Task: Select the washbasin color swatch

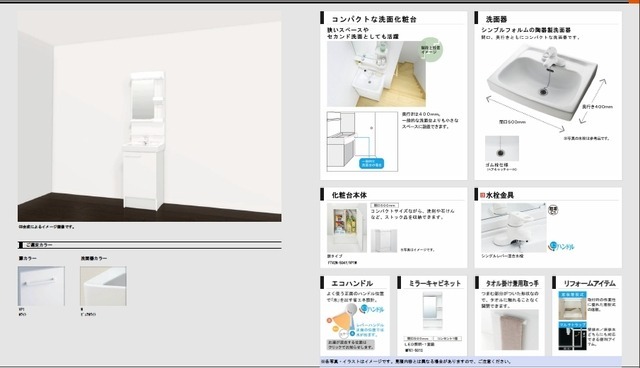Action: click(103, 286)
